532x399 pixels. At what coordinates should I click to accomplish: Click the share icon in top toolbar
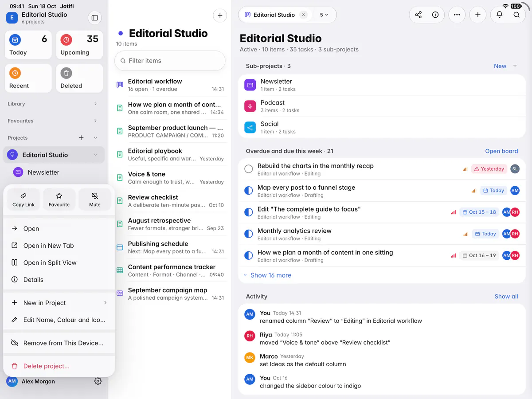tap(418, 15)
